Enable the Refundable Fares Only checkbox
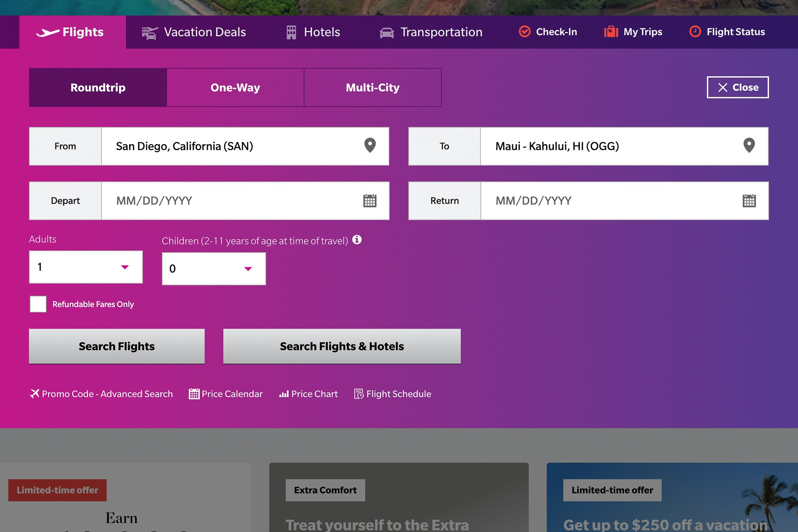Screen dimensions: 798x532 pyautogui.click(x=38, y=304)
